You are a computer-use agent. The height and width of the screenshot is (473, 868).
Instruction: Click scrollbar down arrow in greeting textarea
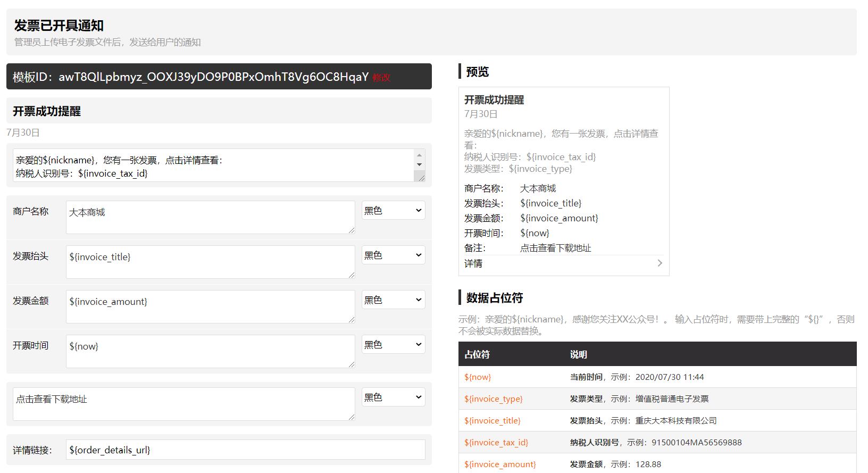[420, 165]
